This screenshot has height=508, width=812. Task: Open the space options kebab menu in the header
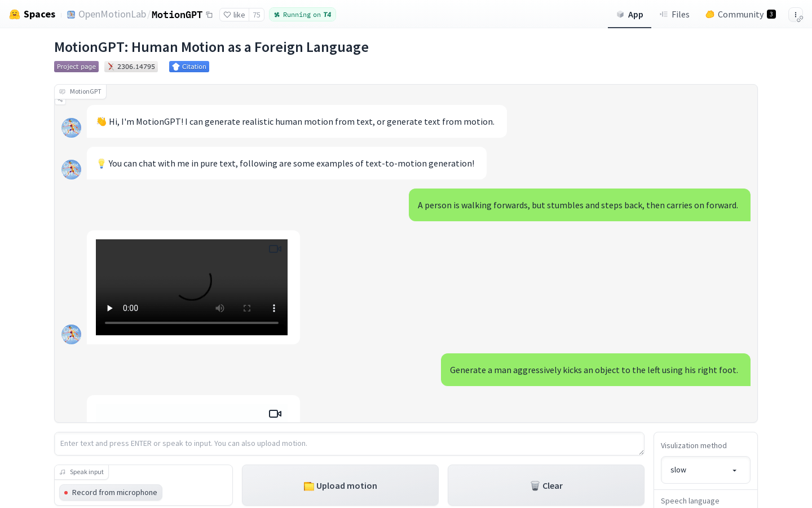tap(795, 14)
